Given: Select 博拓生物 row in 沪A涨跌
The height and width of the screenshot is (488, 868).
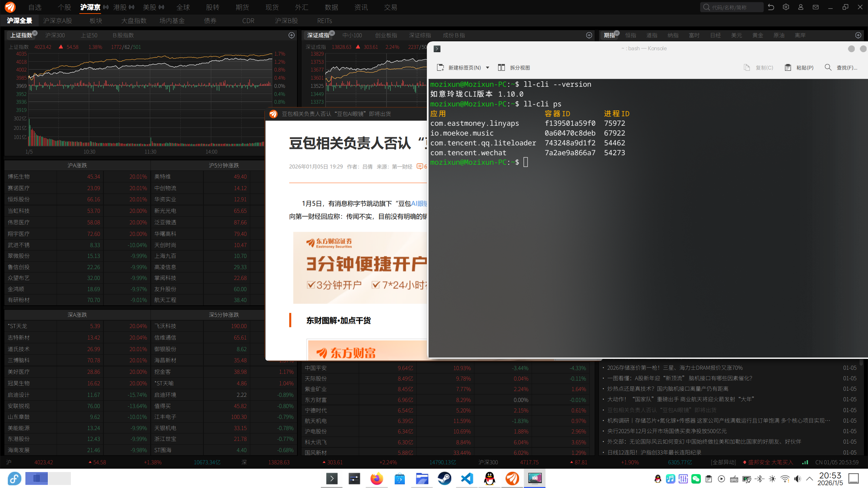Looking at the screenshot, I should tap(78, 177).
